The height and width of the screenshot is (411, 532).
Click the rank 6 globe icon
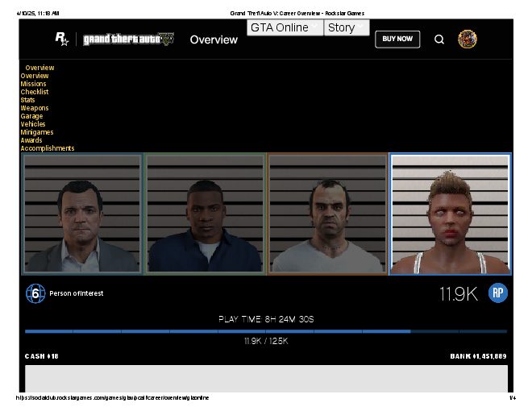click(x=35, y=293)
